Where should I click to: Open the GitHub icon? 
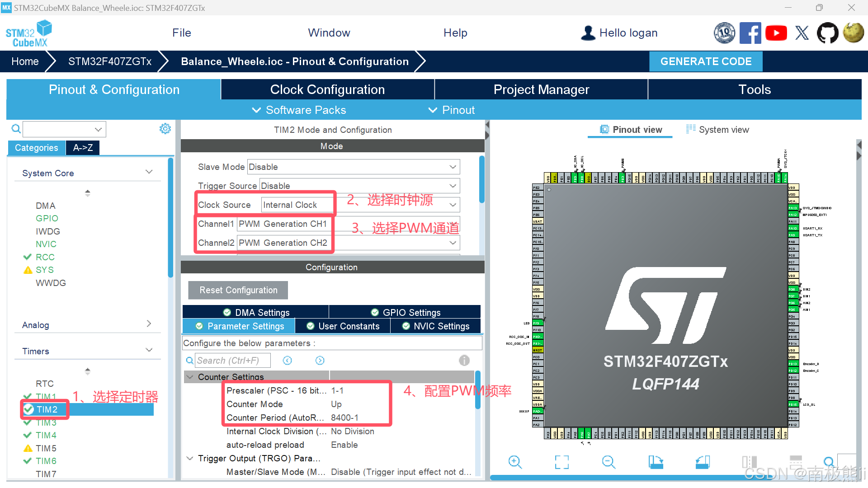click(827, 33)
